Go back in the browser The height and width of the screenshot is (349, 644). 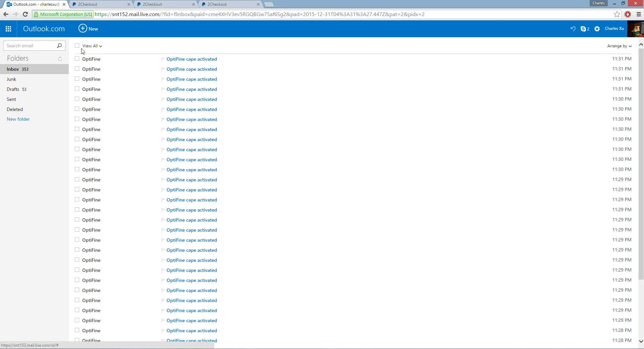click(x=6, y=14)
